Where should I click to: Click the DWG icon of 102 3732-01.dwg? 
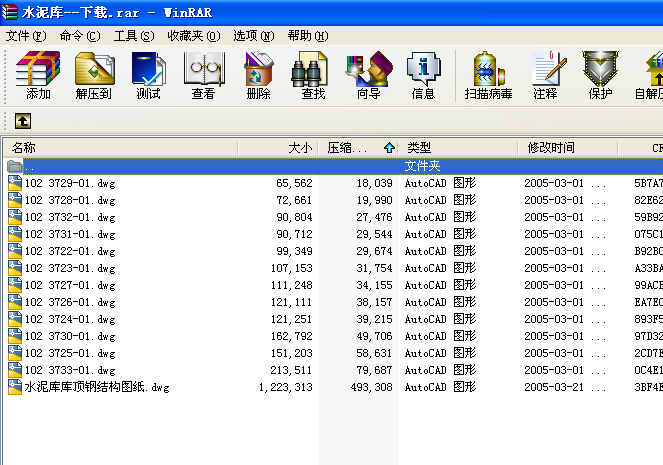(14, 216)
